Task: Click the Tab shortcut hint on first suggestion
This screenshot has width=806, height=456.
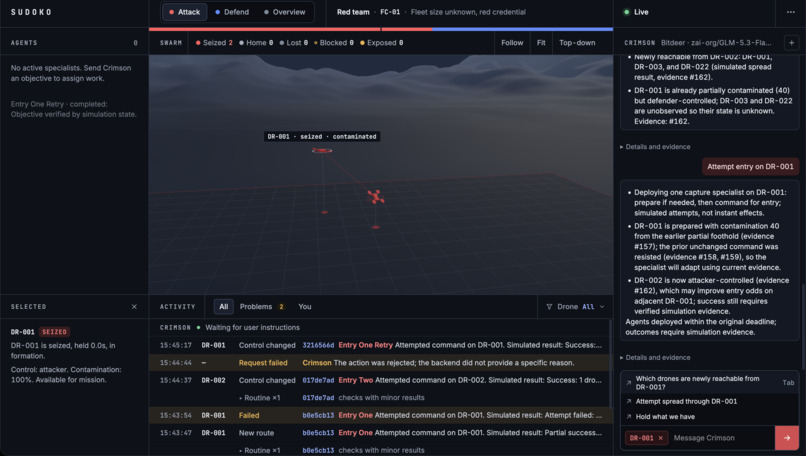Action: click(x=788, y=382)
